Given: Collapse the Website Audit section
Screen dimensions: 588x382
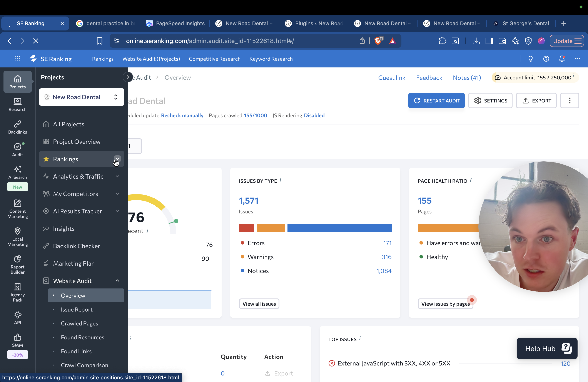Looking at the screenshot, I should pos(117,281).
